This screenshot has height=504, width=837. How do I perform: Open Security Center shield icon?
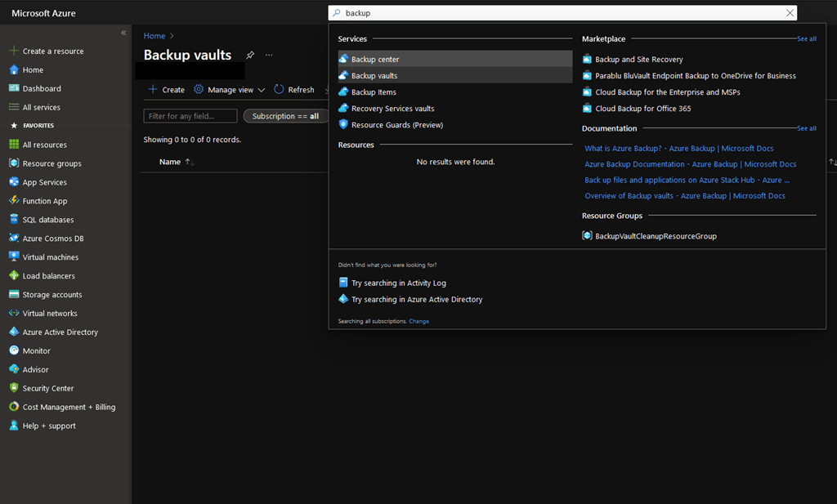click(x=14, y=388)
